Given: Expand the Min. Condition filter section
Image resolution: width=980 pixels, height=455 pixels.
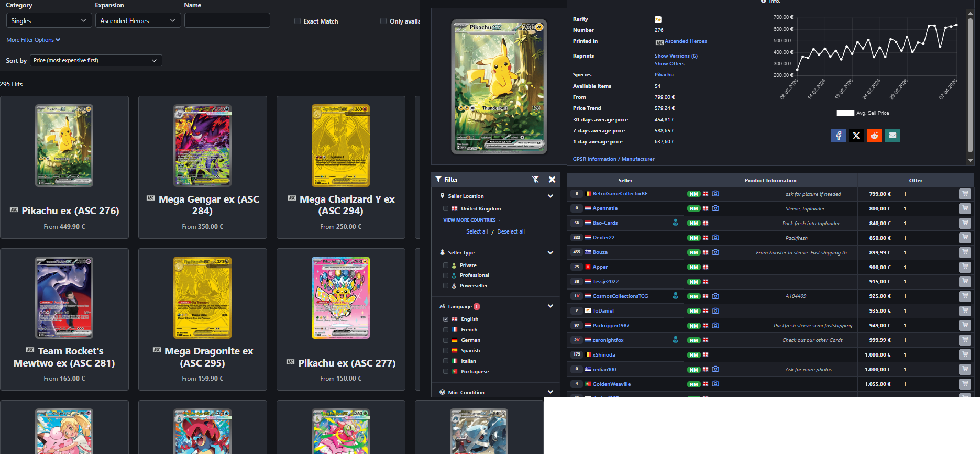Looking at the screenshot, I should (x=550, y=392).
